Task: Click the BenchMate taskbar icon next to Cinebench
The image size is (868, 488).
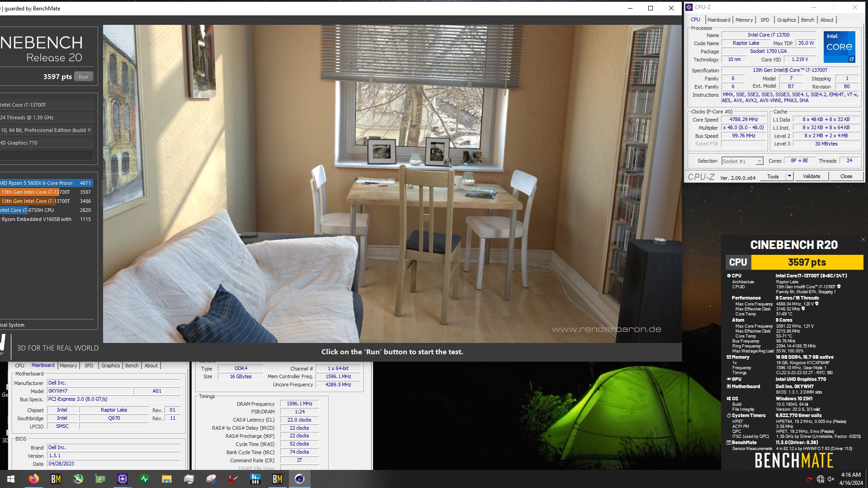Action: pos(278,479)
